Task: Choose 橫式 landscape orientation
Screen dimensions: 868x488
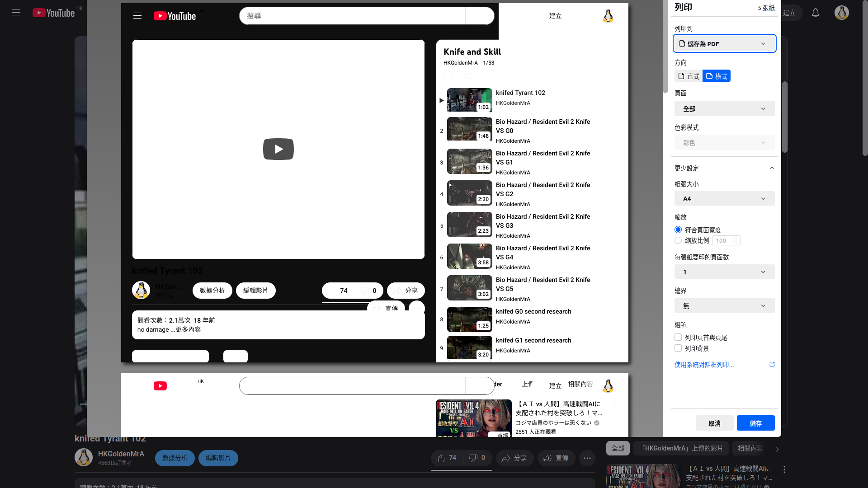Action: click(717, 76)
